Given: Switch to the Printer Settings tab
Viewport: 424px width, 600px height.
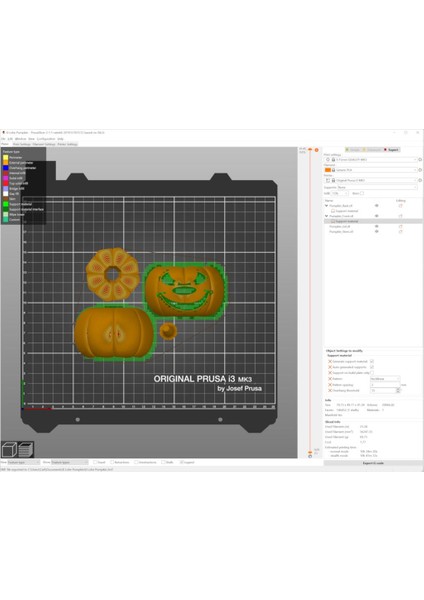Looking at the screenshot, I should (x=67, y=144).
